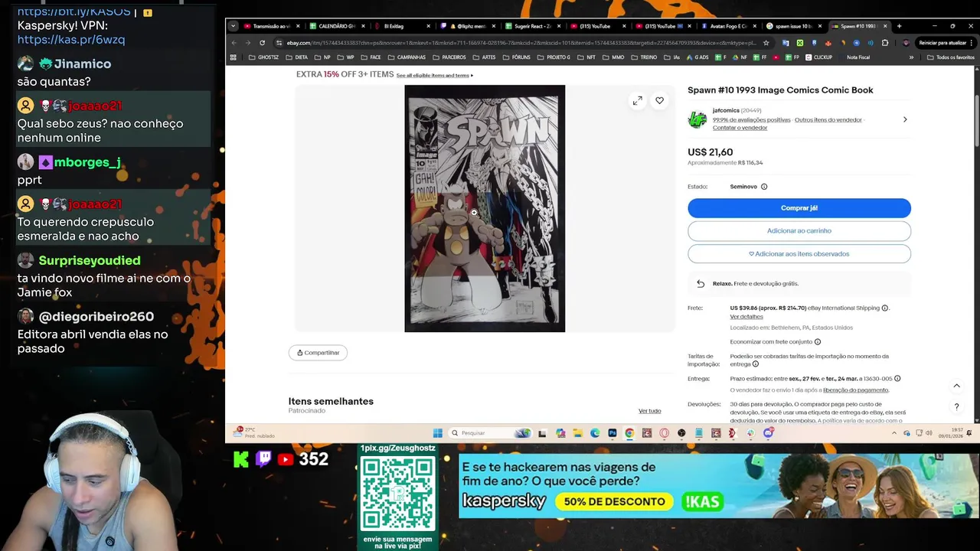Viewport: 980px width, 551px height.
Task: Expand bookmarks overflow double chevron
Action: click(x=911, y=57)
